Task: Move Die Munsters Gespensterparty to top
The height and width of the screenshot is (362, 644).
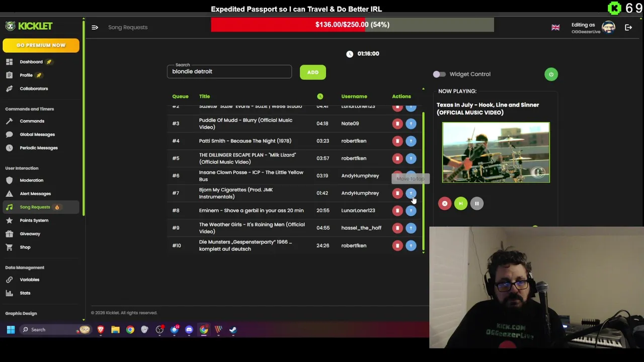Action: (411, 245)
